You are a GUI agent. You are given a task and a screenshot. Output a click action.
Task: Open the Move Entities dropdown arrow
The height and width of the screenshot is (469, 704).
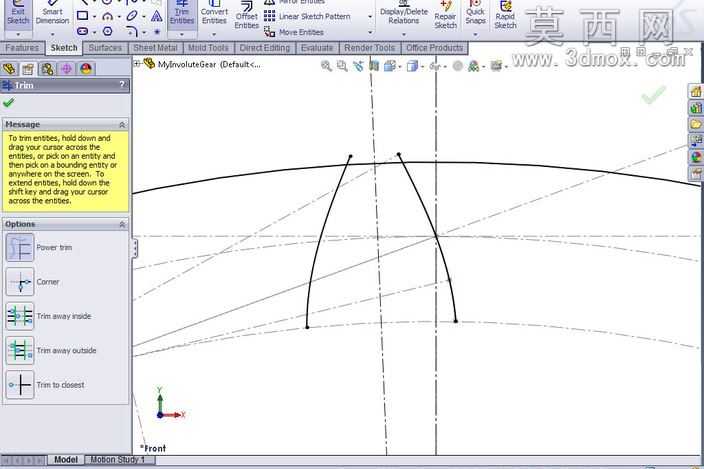(x=370, y=32)
